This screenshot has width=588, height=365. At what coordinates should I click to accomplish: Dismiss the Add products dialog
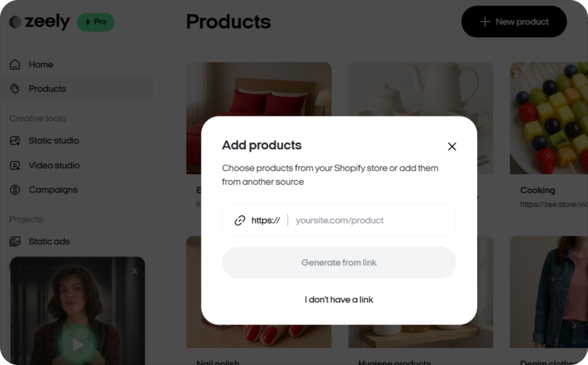coord(452,147)
